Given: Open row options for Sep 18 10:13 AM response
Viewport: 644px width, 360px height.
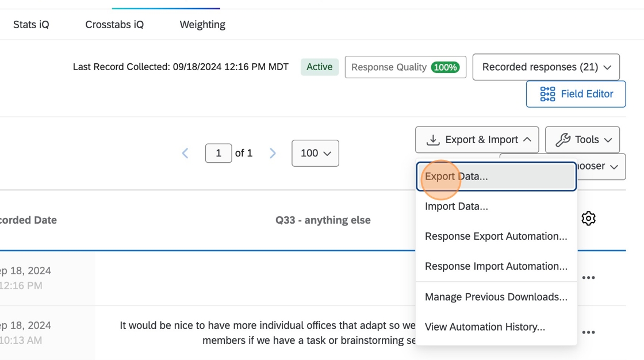Looking at the screenshot, I should pyautogui.click(x=588, y=332).
